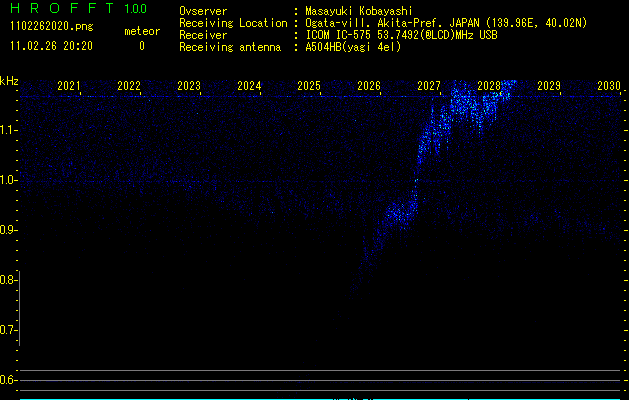Select observer name Masayuki Kobayashi
This screenshot has width=629, height=400.
[x=359, y=11]
